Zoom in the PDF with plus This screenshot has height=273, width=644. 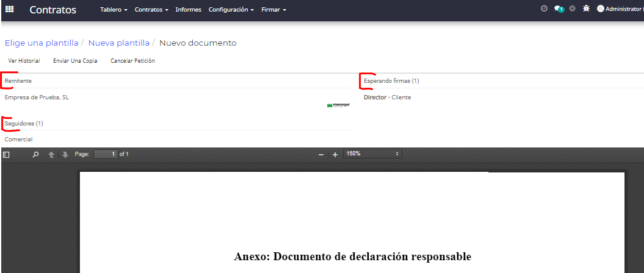tap(335, 155)
